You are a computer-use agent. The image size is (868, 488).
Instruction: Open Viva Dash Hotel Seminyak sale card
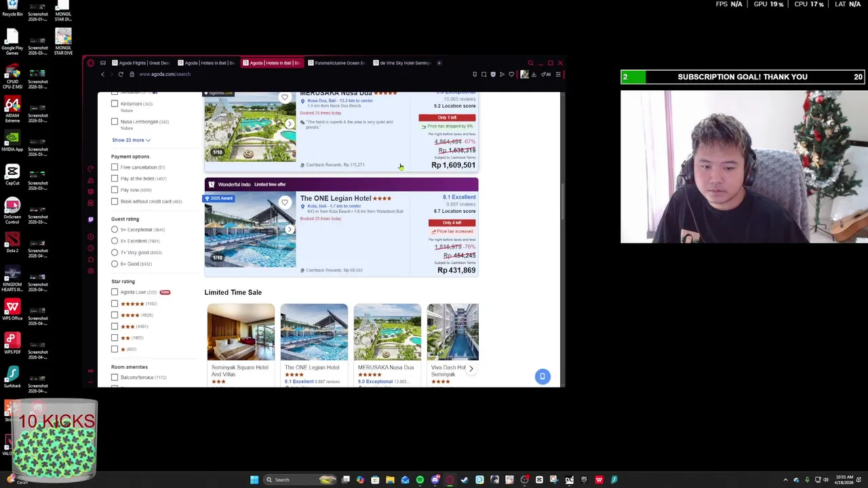click(x=453, y=344)
